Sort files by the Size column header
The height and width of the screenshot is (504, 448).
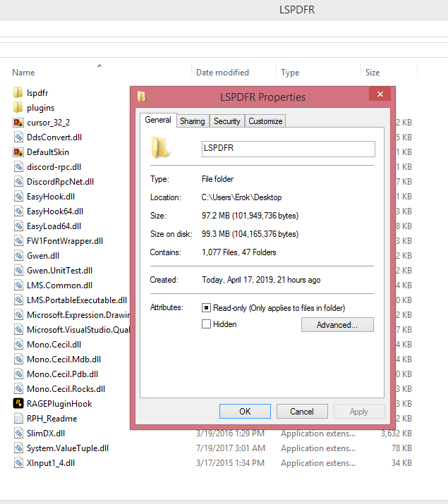coord(373,73)
